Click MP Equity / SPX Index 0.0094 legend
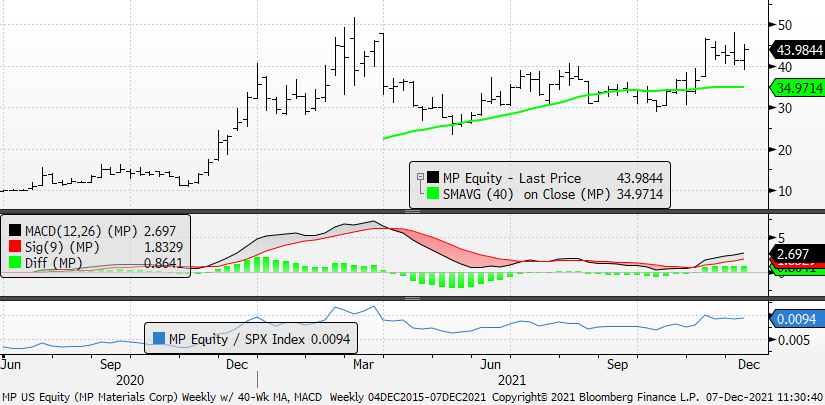The image size is (825, 405). [x=251, y=339]
